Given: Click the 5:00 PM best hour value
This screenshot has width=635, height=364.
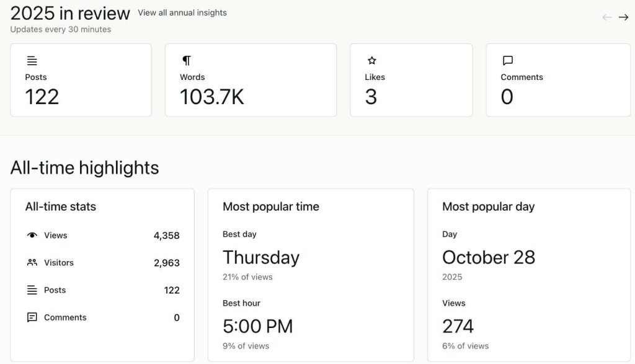Looking at the screenshot, I should [x=258, y=326].
